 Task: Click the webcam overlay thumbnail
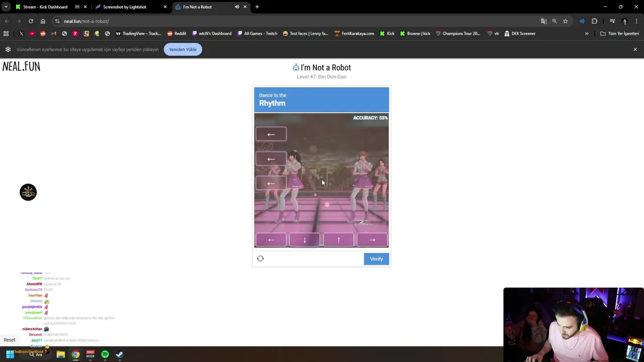point(574,325)
